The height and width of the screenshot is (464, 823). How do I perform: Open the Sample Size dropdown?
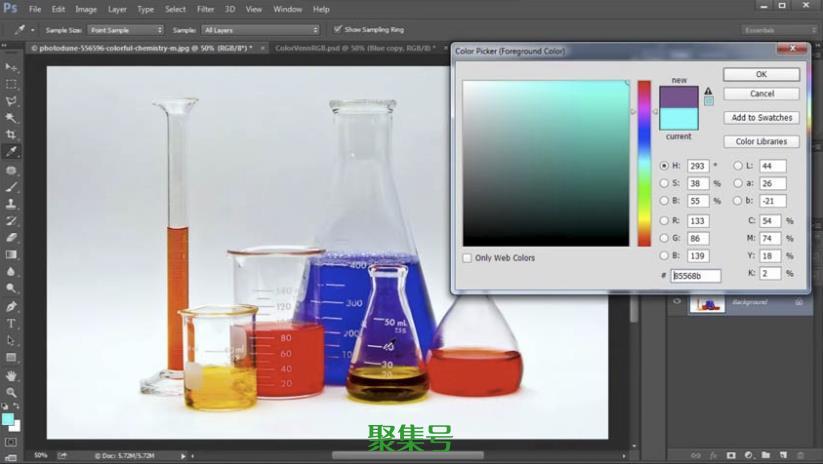click(125, 30)
